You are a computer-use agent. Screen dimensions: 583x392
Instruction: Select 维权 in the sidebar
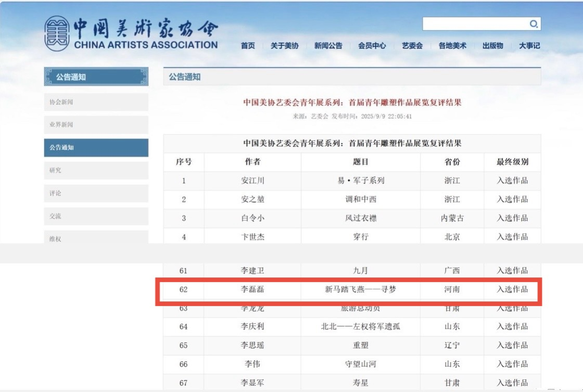pos(96,238)
